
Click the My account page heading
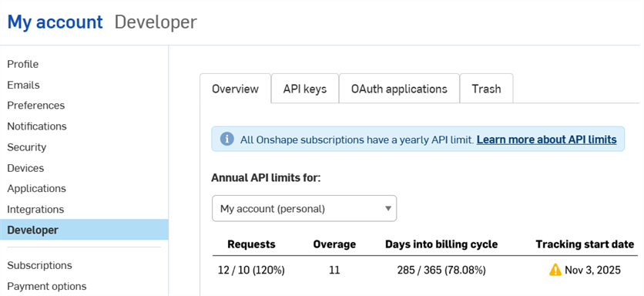(55, 22)
